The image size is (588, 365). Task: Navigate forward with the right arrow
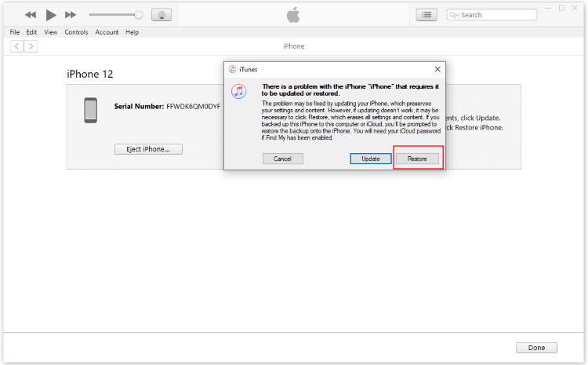click(31, 46)
